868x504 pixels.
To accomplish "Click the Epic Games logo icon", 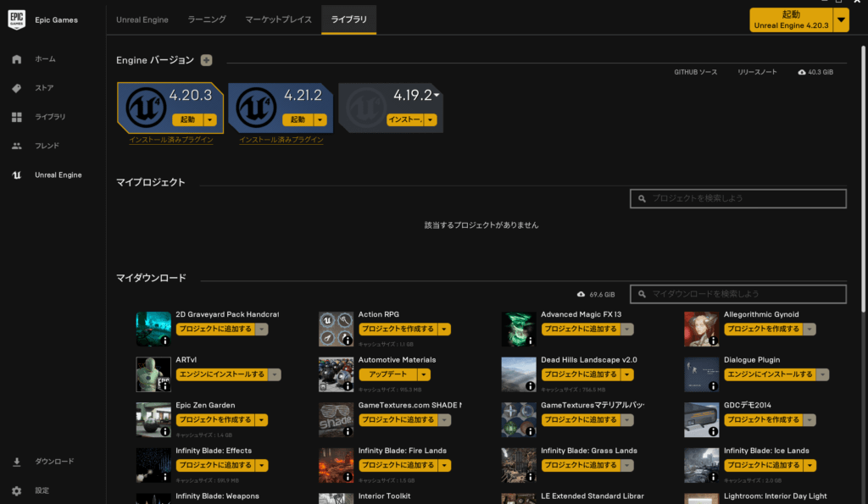I will click(x=17, y=20).
